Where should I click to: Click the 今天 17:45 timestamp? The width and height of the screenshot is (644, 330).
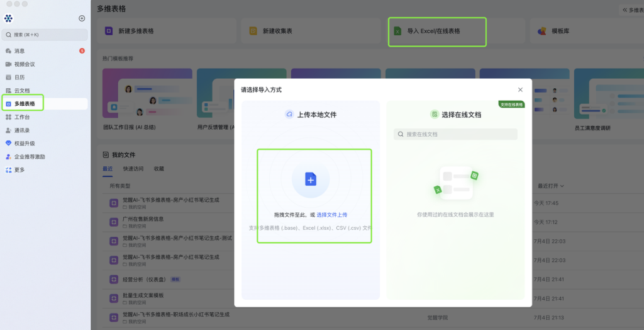546,203
